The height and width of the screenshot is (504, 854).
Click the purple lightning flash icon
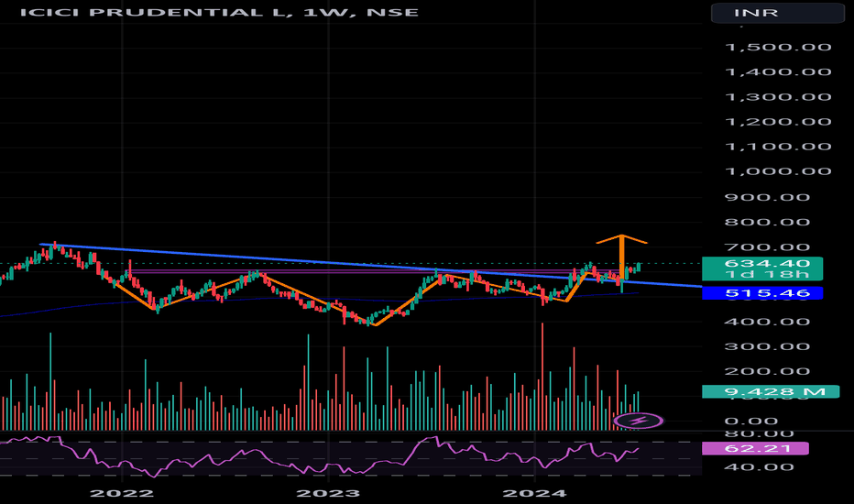[639, 421]
